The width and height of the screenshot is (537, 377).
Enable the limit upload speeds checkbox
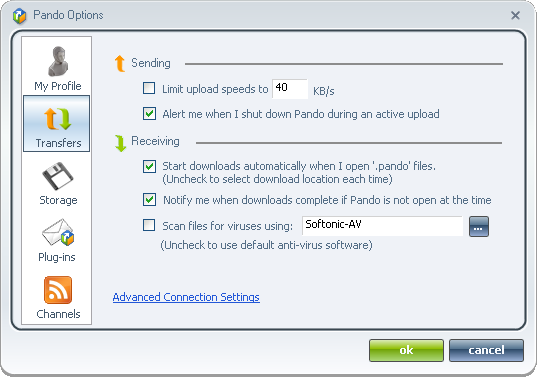(x=149, y=88)
